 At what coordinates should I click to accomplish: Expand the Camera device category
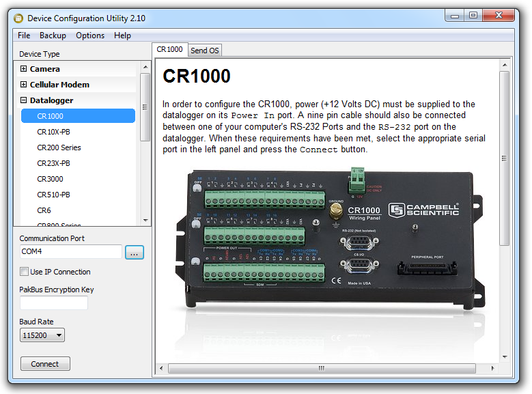coord(23,69)
